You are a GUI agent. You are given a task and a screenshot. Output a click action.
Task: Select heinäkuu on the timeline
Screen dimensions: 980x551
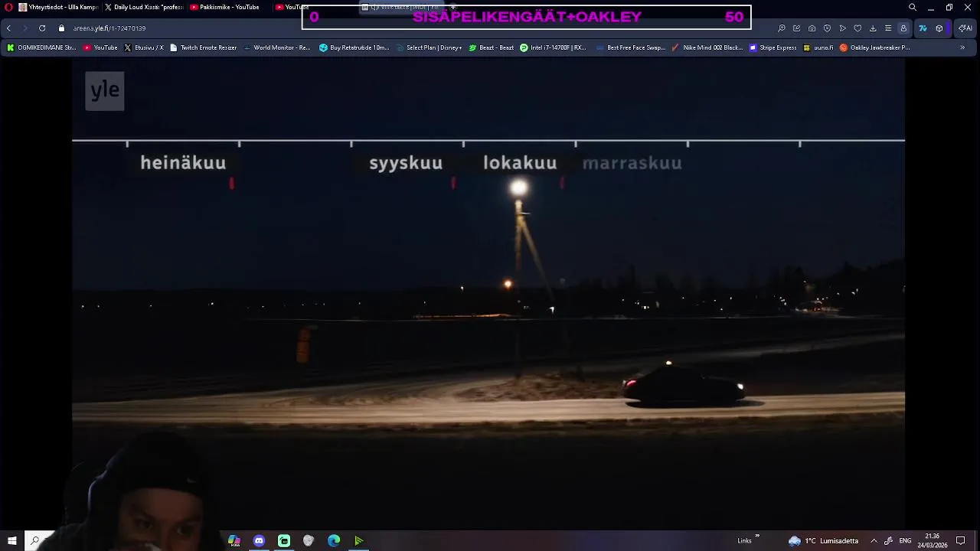pos(183,163)
